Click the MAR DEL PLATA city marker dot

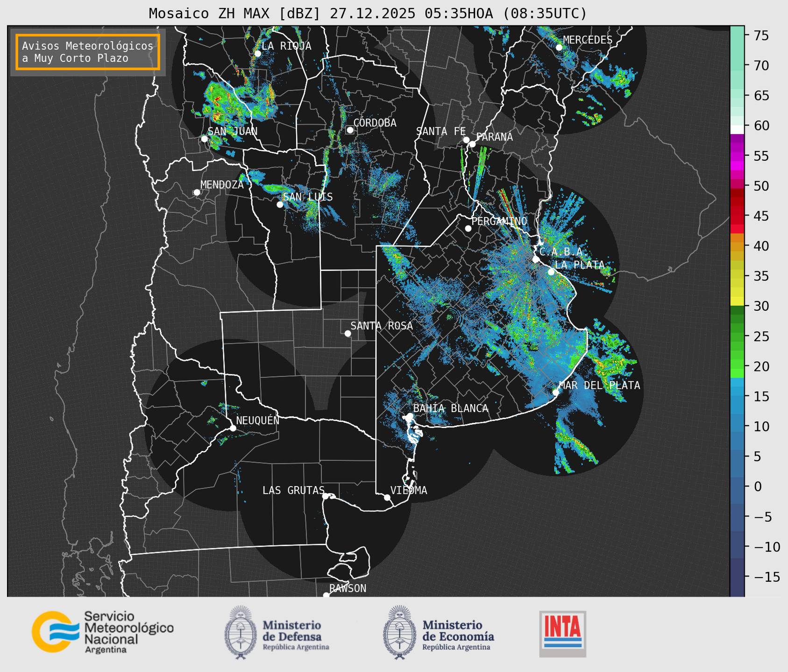(x=556, y=392)
